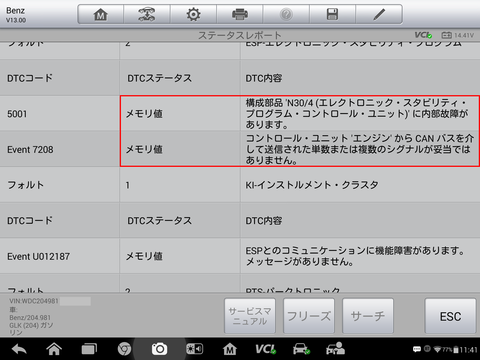The image size is (480, 360).
Task: Select the Benz/204.981 vehicle info text
Action: pos(30,317)
